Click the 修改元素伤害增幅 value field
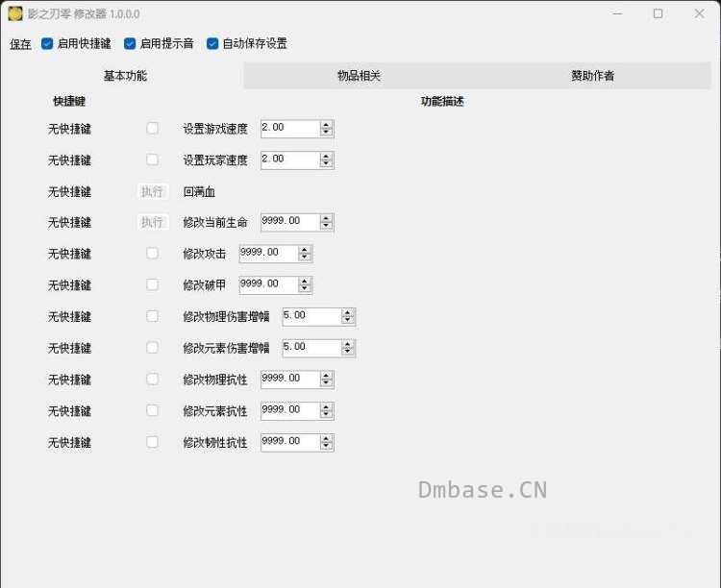Viewport: 721px width, 588px height. [311, 348]
